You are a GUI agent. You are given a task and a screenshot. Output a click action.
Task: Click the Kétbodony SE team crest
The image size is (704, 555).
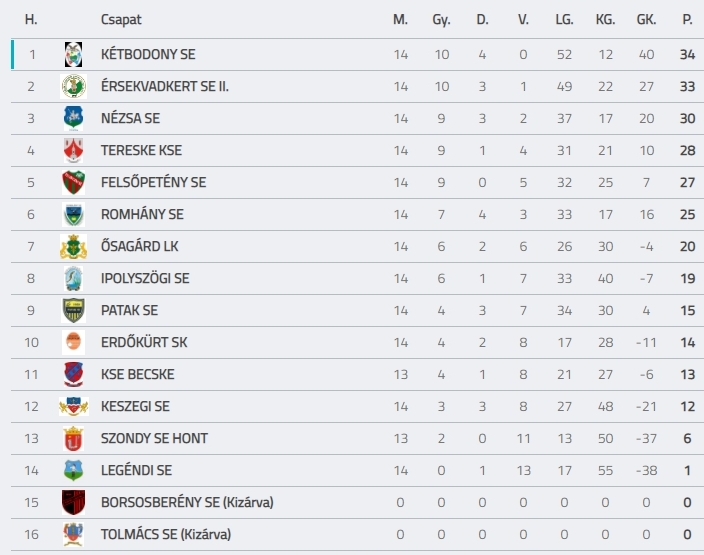73,54
